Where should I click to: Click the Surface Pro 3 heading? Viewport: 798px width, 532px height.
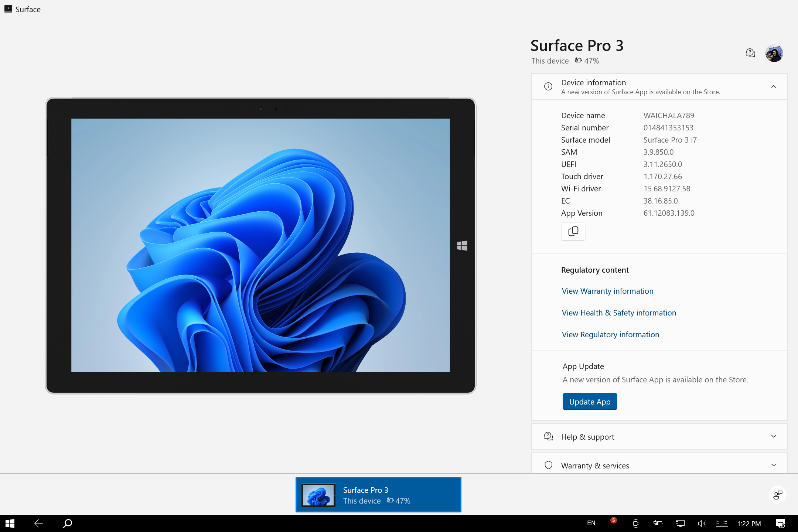[577, 46]
